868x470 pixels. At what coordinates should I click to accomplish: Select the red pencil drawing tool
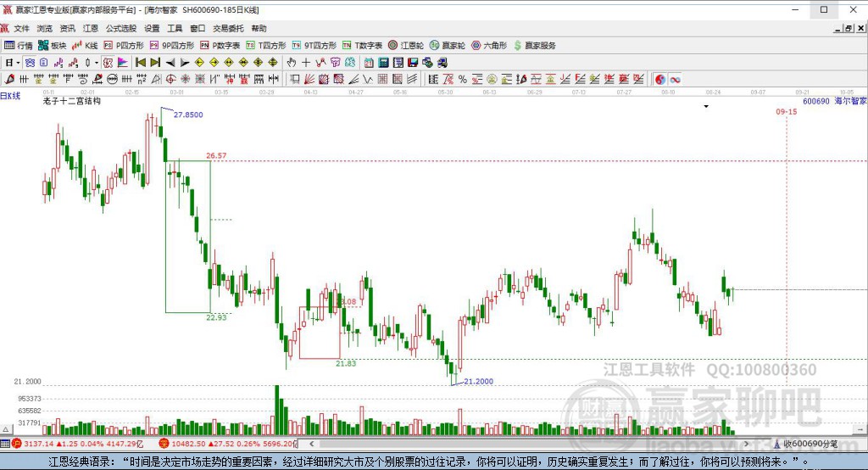(8, 79)
